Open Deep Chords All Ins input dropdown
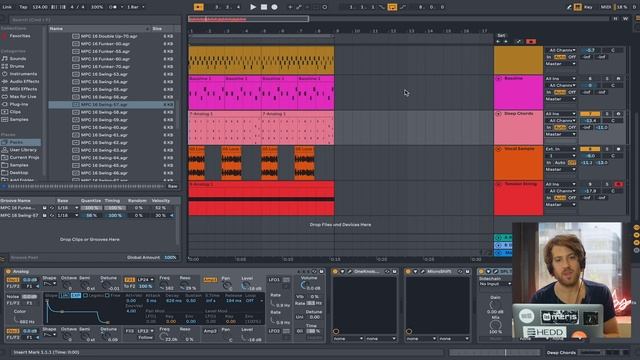640x360 pixels. point(561,114)
